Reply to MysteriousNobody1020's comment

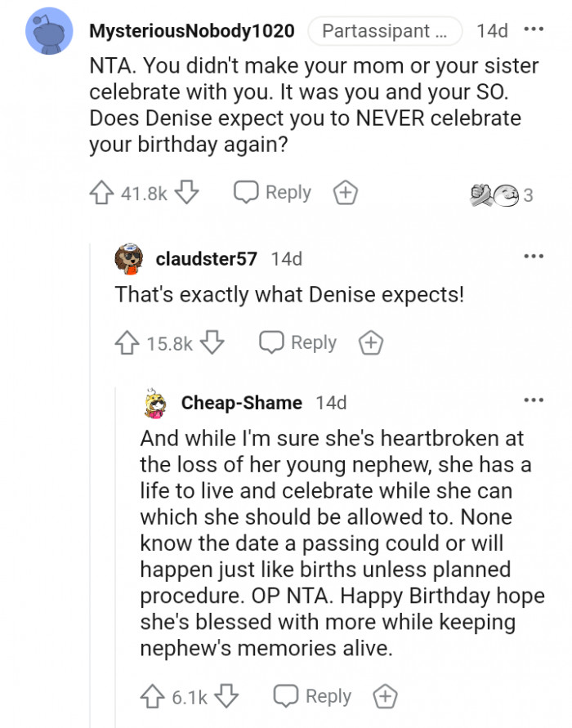[x=271, y=192]
